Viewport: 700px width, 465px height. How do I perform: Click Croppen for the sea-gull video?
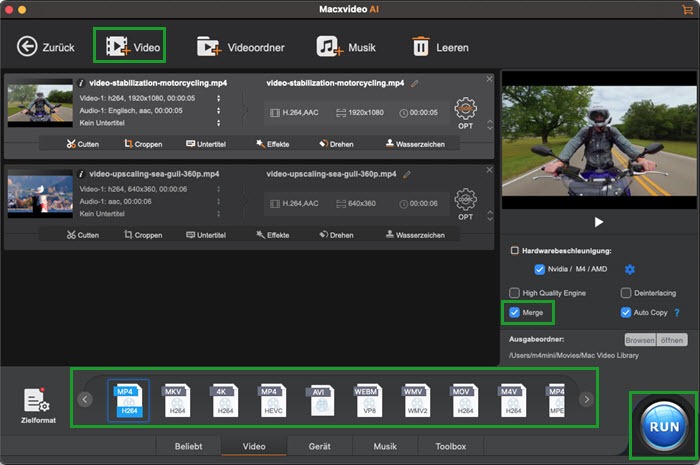tap(143, 235)
